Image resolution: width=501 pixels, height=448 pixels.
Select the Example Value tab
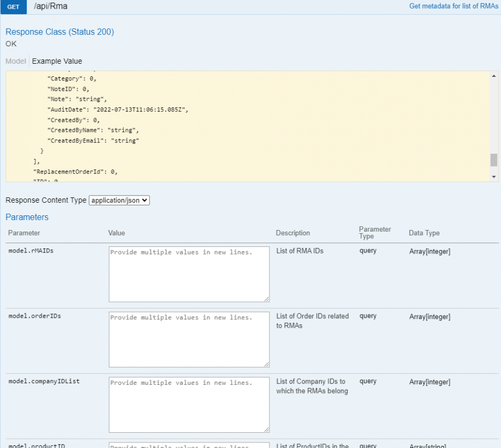click(x=57, y=61)
